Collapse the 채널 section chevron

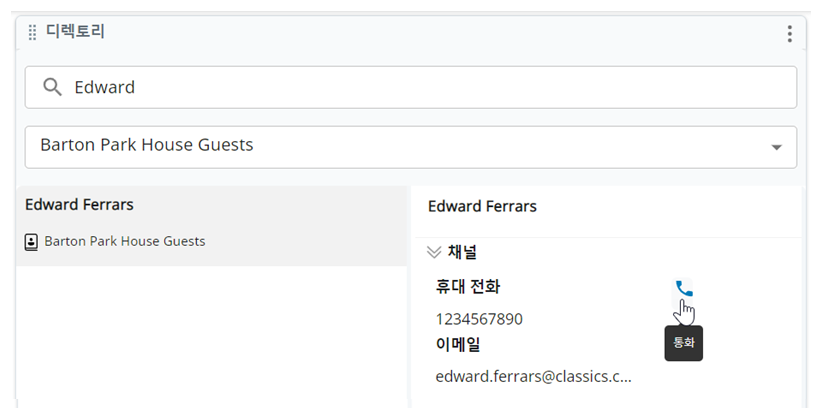[434, 252]
